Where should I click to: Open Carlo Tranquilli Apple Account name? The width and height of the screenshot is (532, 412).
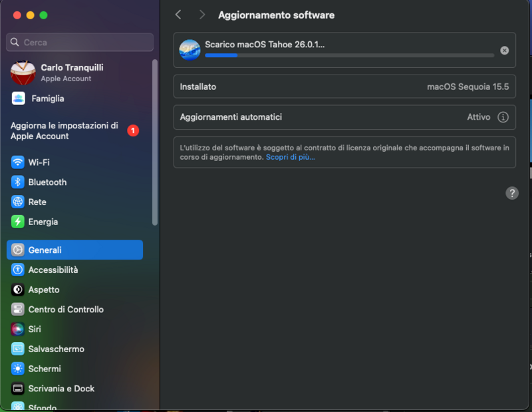tap(72, 68)
